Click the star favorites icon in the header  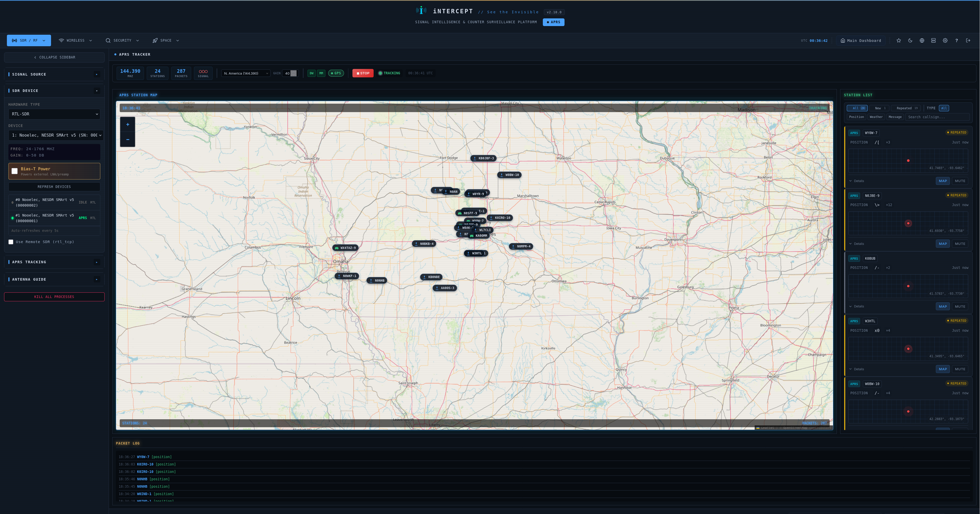click(899, 40)
